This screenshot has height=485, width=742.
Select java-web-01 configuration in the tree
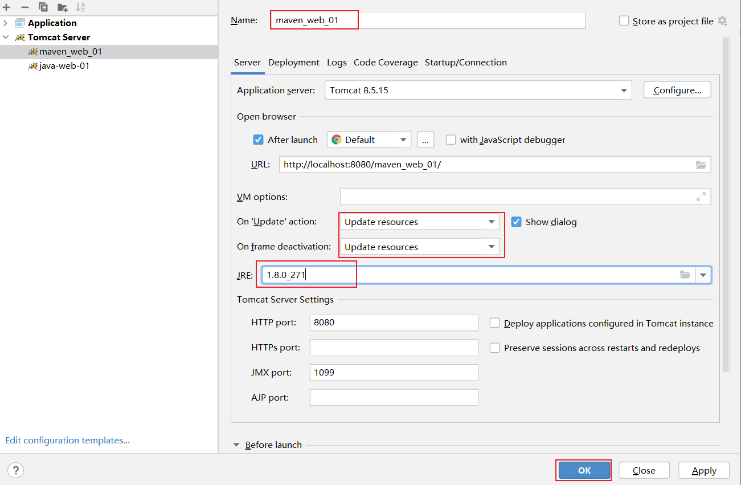point(109,66)
